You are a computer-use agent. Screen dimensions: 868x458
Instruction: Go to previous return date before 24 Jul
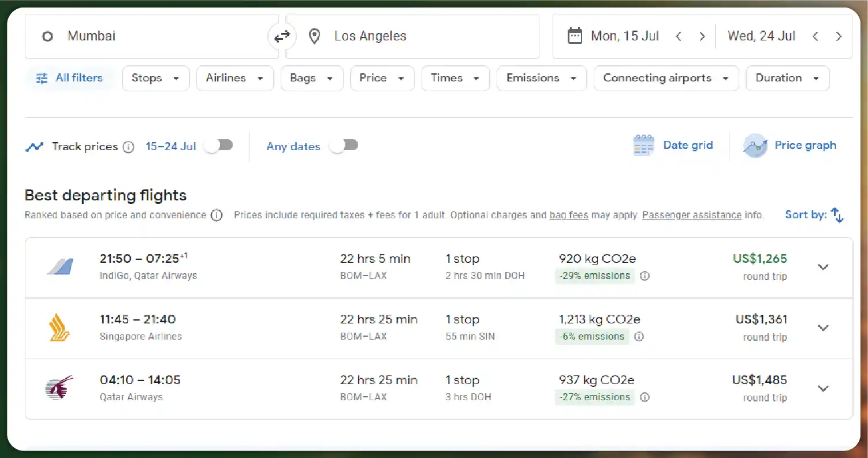pyautogui.click(x=815, y=36)
